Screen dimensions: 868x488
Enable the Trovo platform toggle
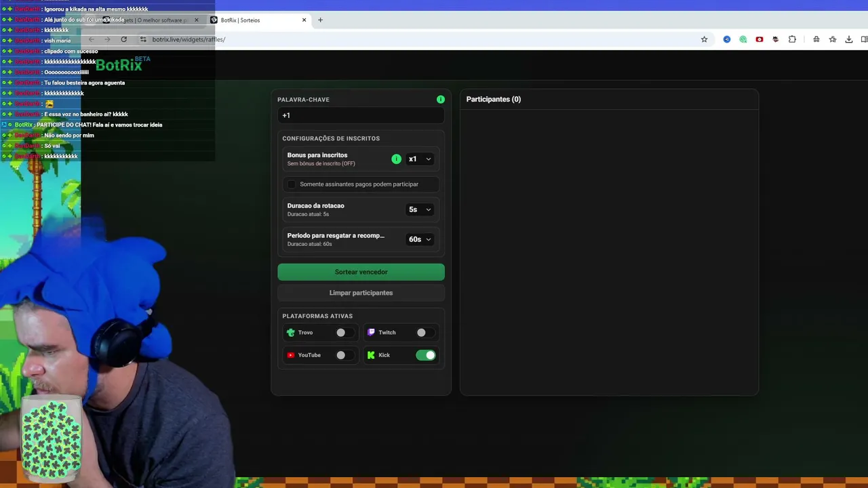(x=344, y=333)
